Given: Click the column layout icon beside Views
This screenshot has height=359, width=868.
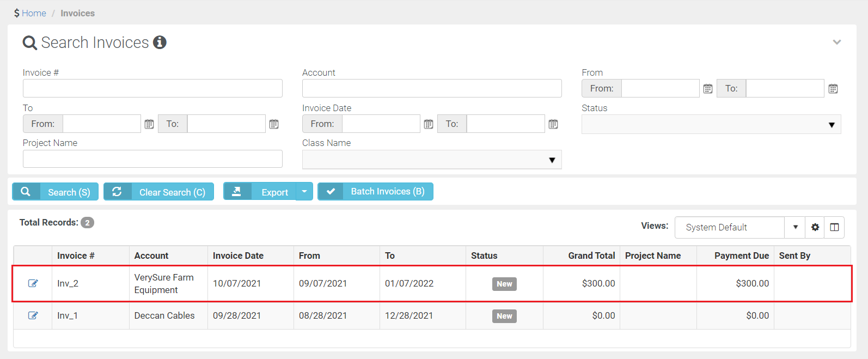Looking at the screenshot, I should pos(834,227).
